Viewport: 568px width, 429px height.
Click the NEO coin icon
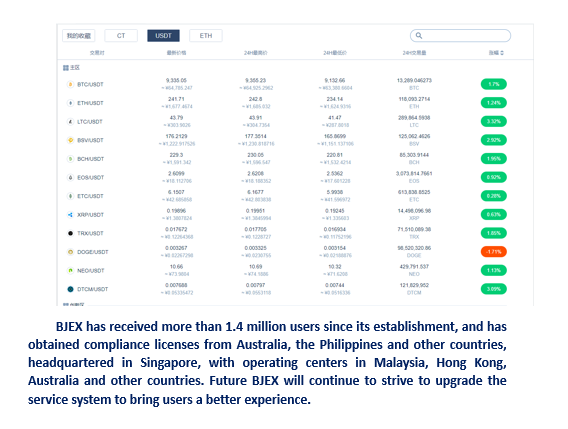pos(70,271)
